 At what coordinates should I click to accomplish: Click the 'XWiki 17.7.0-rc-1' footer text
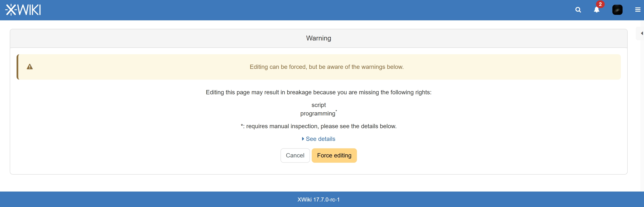point(318,200)
